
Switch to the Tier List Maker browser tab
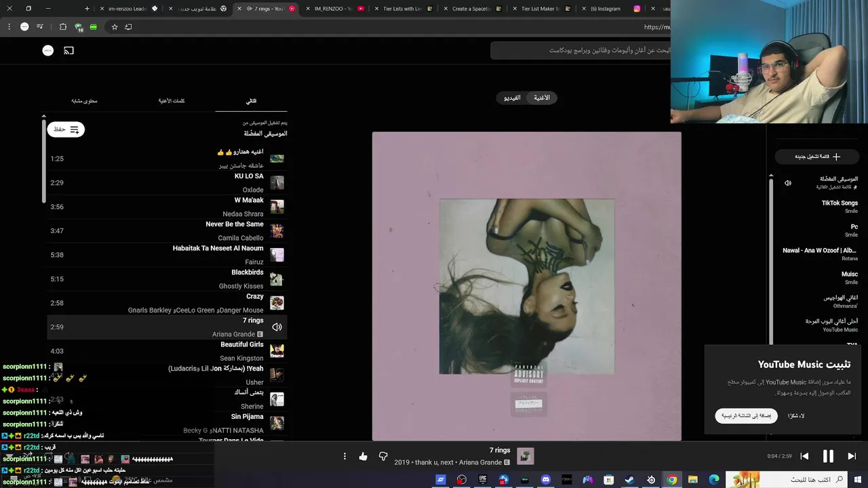542,9
